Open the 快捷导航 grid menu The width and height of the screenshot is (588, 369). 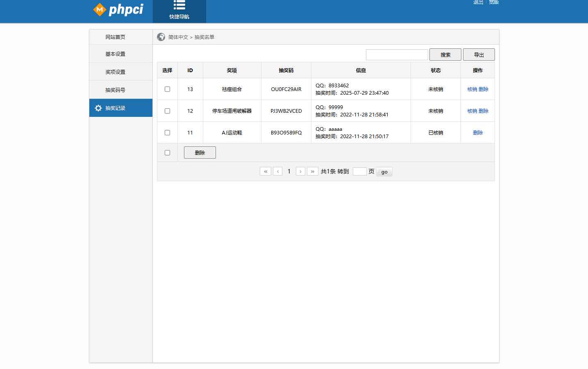click(179, 11)
